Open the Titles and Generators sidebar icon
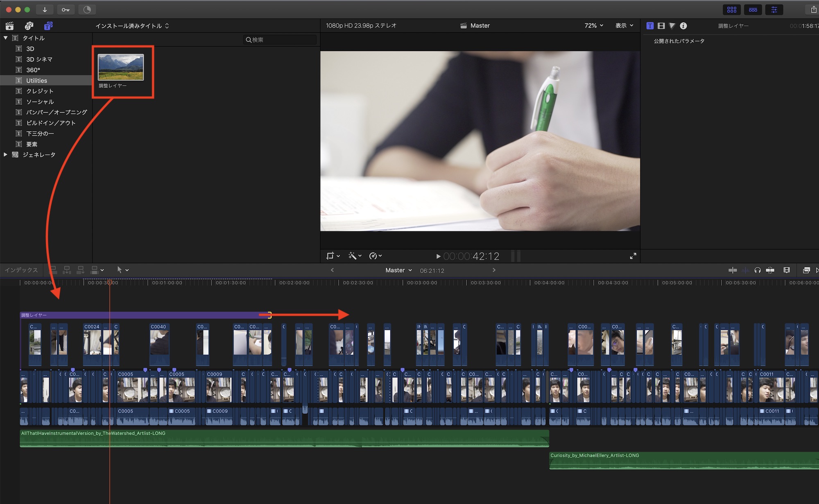The image size is (819, 504). click(x=48, y=26)
